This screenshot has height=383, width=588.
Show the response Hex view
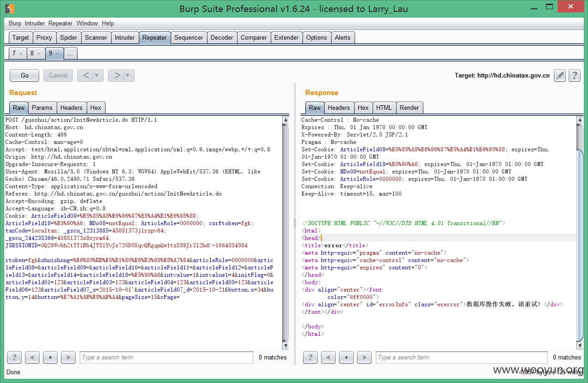click(363, 108)
